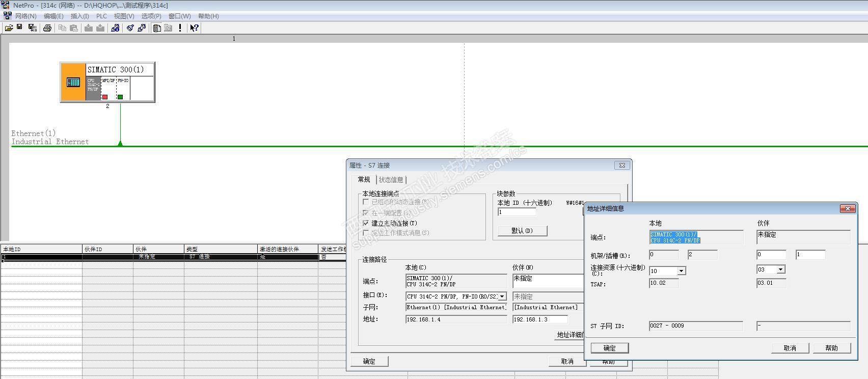This screenshot has height=379, width=868.
Task: Click the S7 subnet ID value 0027 - 0009
Action: click(x=696, y=326)
